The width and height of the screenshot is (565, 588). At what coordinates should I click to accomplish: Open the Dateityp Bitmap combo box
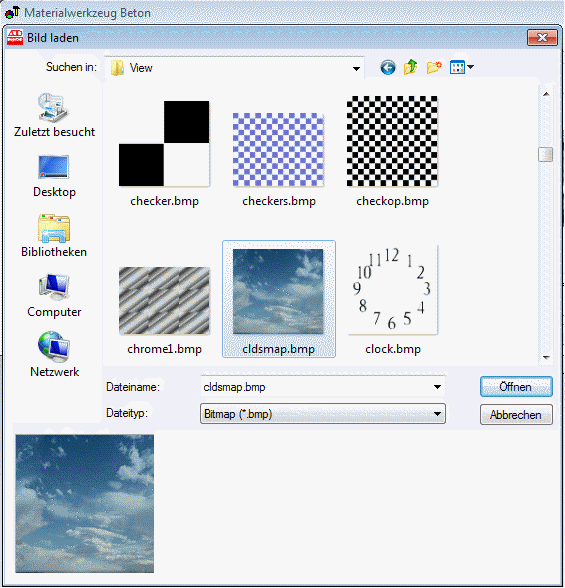(323, 414)
